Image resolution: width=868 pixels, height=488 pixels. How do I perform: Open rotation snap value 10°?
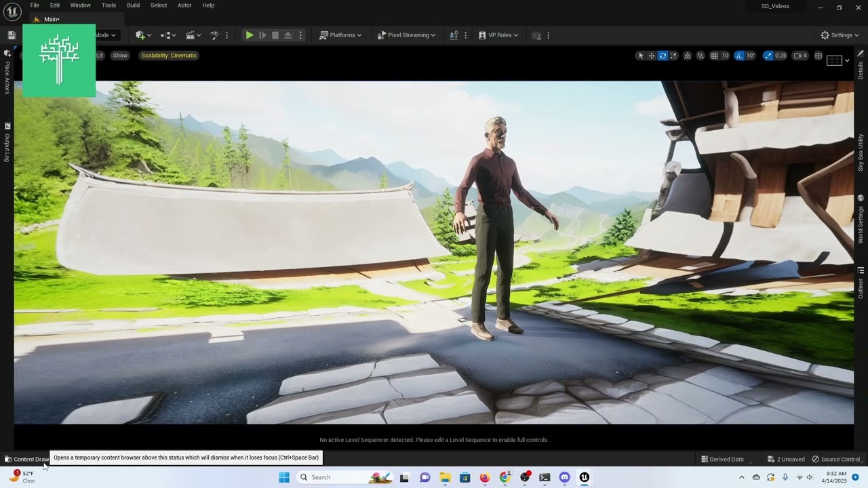(751, 56)
